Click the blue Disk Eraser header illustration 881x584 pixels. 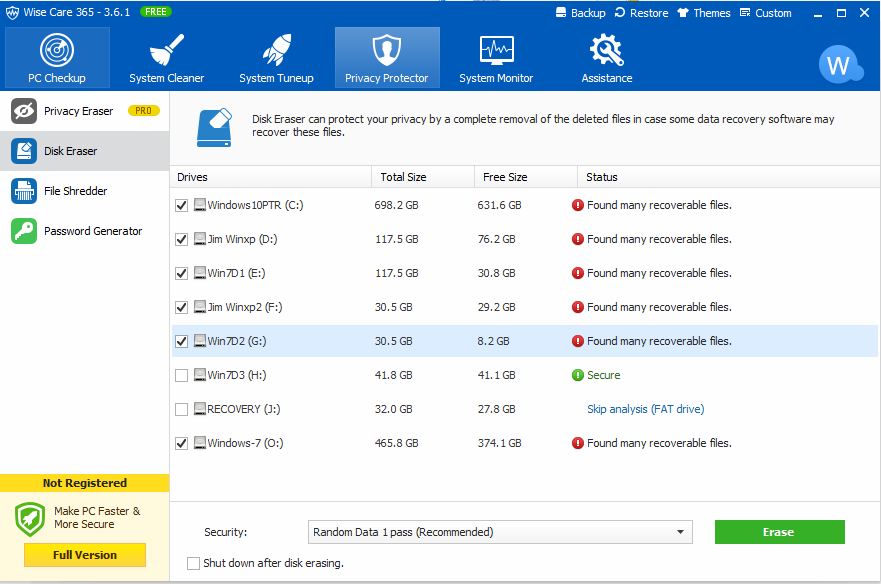click(x=214, y=128)
